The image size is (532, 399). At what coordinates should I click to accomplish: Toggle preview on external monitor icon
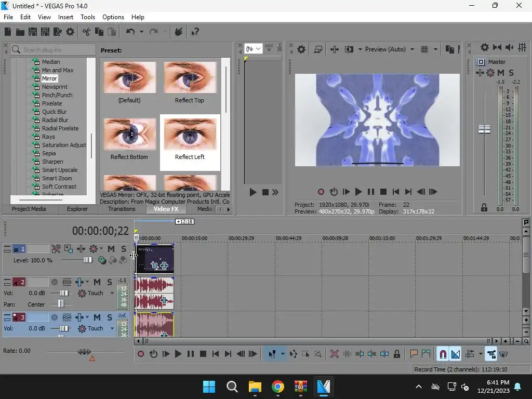[x=318, y=49]
